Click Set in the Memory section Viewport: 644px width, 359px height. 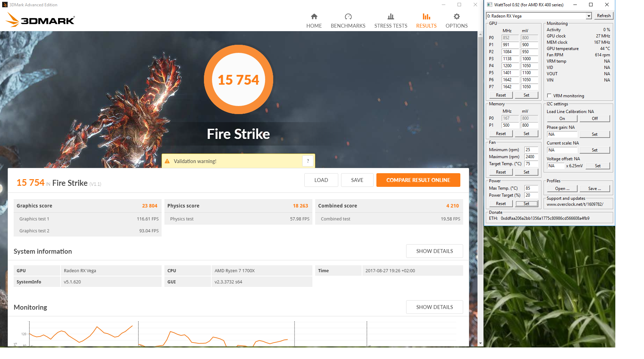coord(526,134)
